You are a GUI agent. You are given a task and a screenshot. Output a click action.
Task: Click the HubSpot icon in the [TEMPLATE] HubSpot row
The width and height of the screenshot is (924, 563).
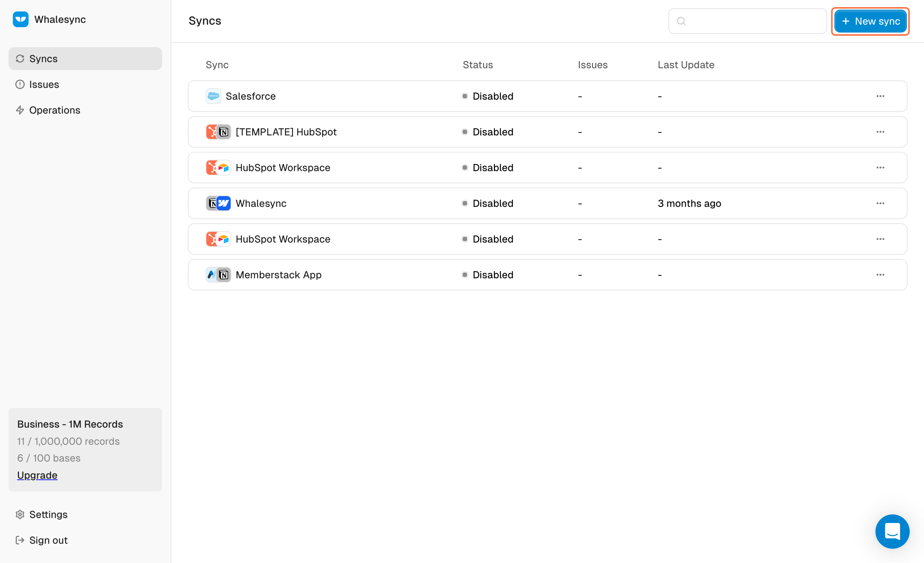pyautogui.click(x=212, y=132)
